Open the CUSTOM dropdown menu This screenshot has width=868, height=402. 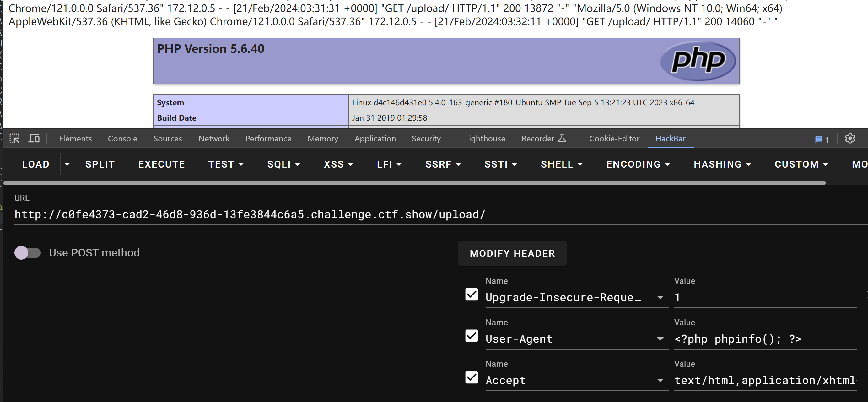[x=801, y=164]
